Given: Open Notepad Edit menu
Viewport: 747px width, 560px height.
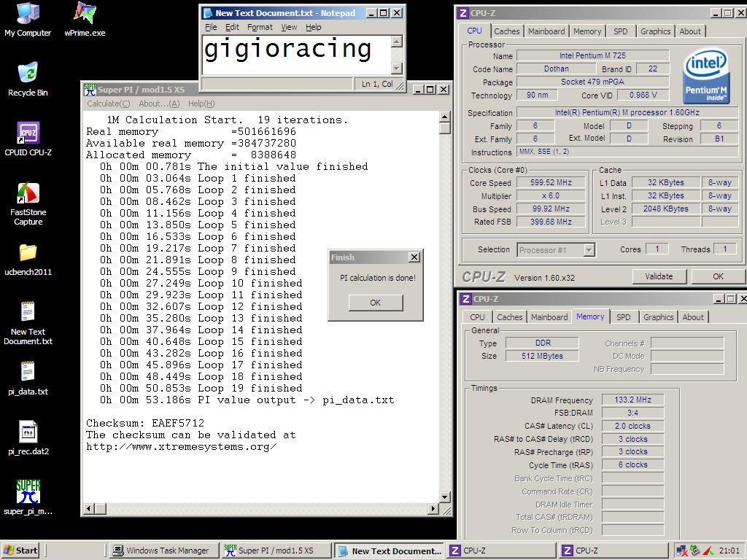Looking at the screenshot, I should (x=232, y=27).
